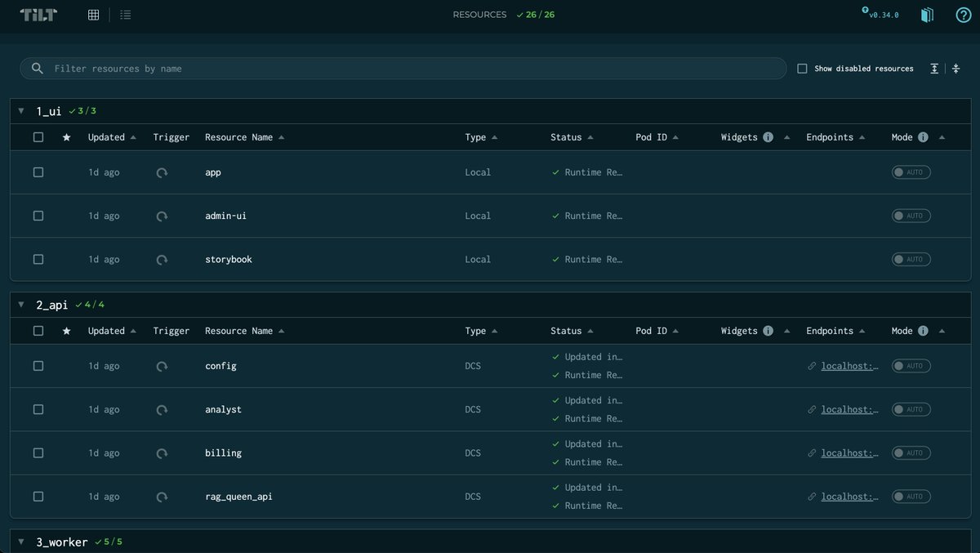Check the billing resource checkbox
Screen dimensions: 980x553
[38, 453]
